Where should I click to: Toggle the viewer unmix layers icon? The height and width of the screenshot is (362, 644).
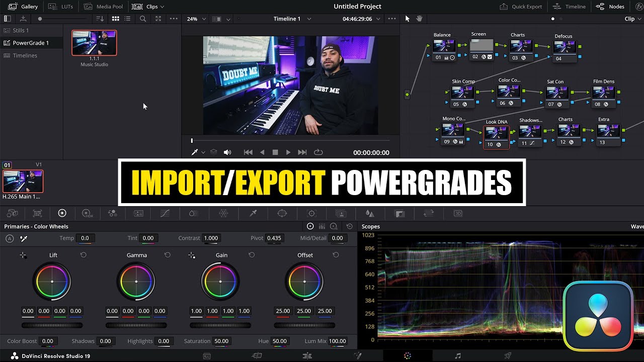click(214, 152)
